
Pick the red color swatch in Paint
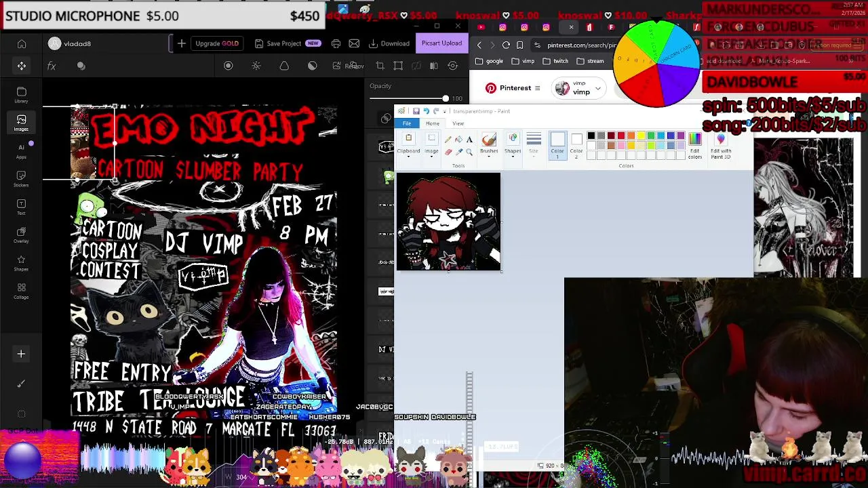[621, 136]
